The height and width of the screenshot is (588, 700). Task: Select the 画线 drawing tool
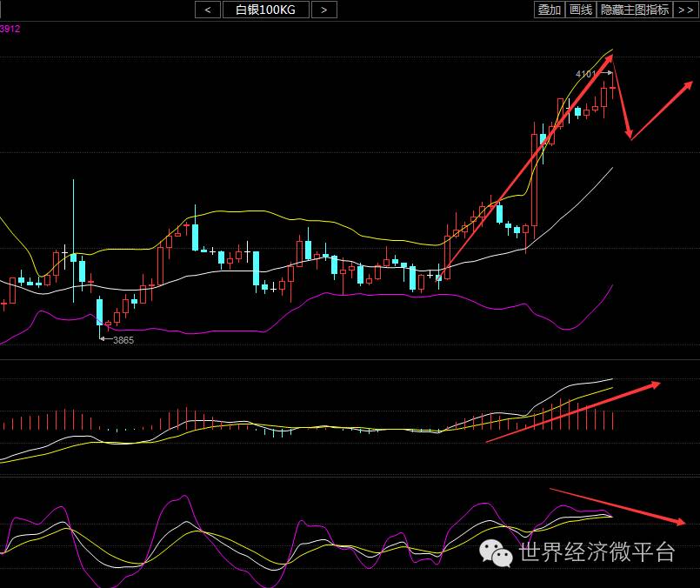click(x=581, y=10)
